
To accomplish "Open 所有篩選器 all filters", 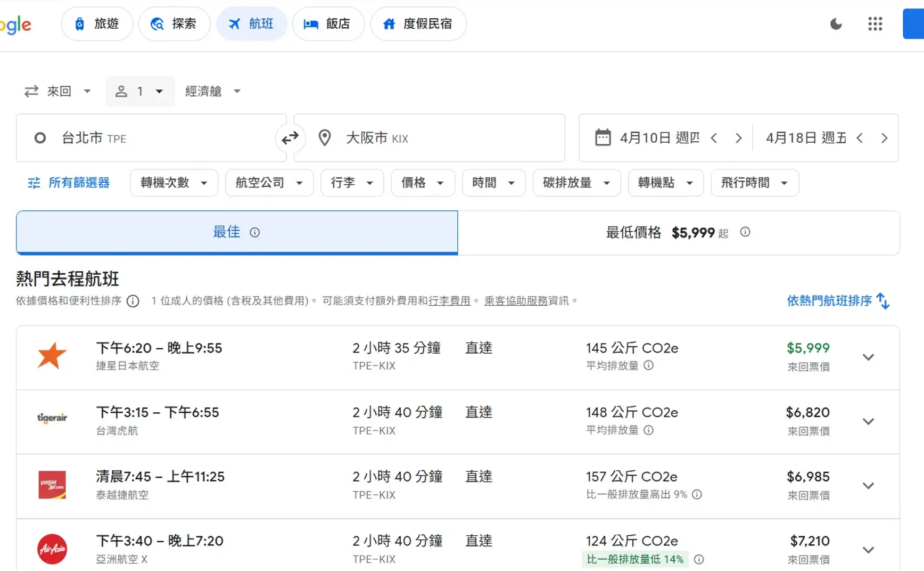I will (69, 183).
